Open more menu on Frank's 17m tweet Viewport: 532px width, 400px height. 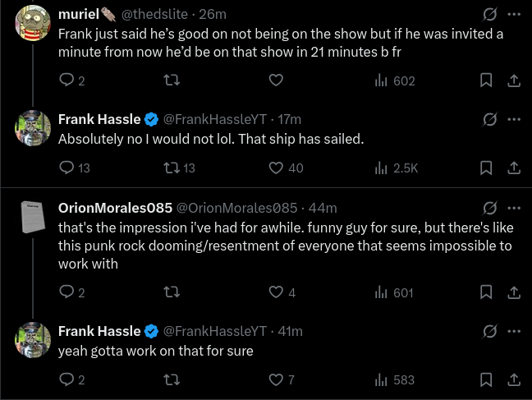coord(514,119)
